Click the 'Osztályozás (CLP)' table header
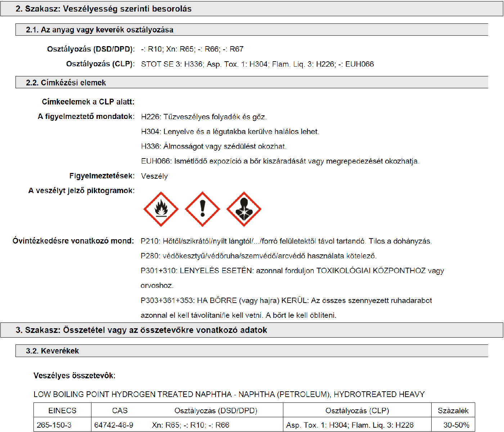The width and height of the screenshot is (504, 432). [x=357, y=411]
